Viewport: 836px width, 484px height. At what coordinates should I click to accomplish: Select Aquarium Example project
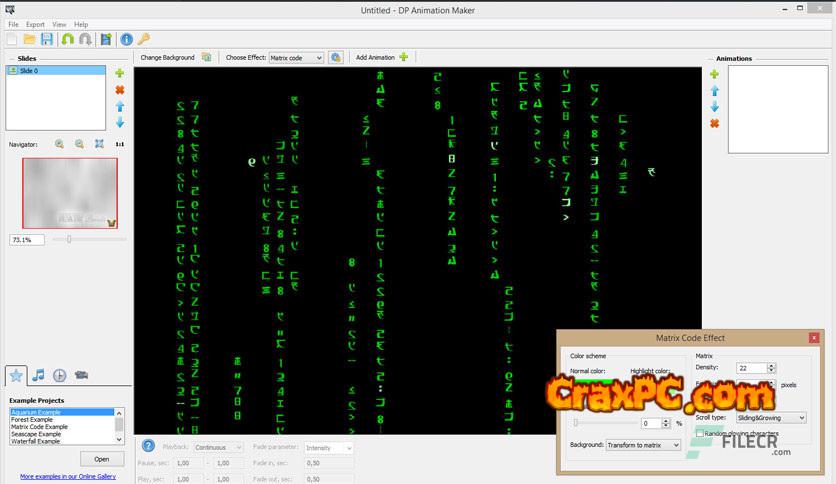click(62, 412)
